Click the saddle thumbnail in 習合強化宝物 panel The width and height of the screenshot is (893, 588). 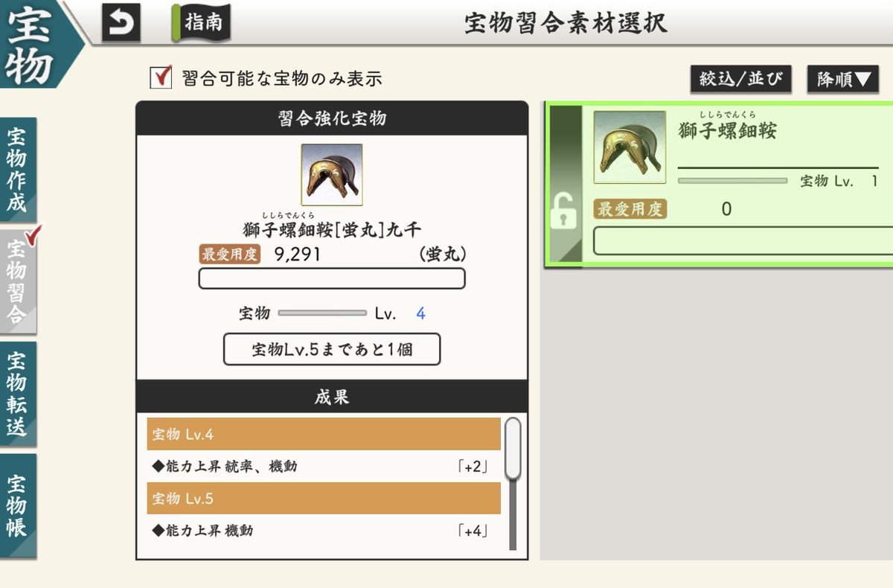coord(332,174)
